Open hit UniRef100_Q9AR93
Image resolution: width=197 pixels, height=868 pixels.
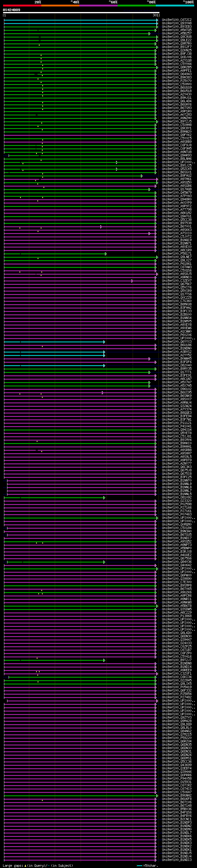tap(177, 155)
